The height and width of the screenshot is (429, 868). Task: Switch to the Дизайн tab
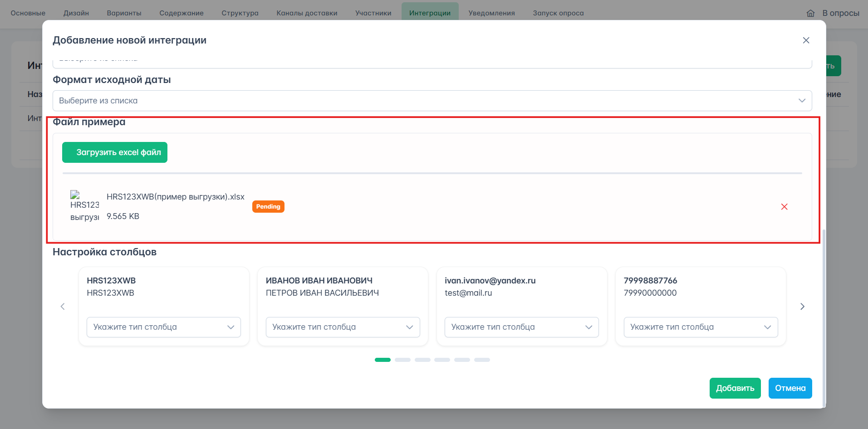[x=76, y=13]
